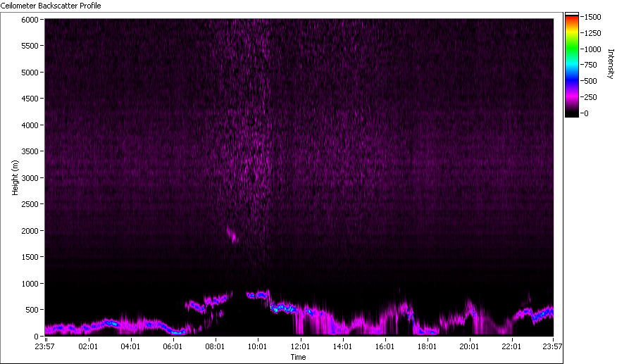Click the 10:01 time axis label
The width and height of the screenshot is (617, 364).
pos(257,346)
